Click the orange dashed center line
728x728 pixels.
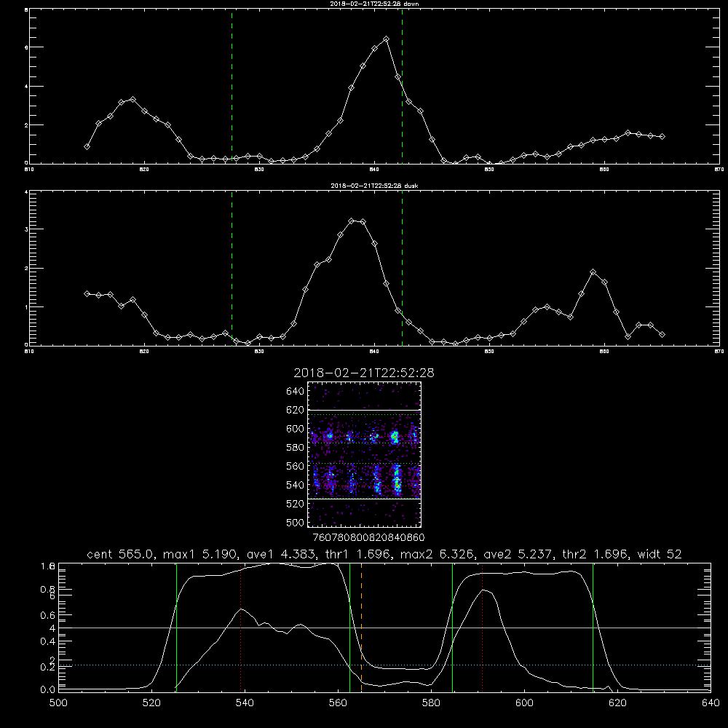coord(361,628)
